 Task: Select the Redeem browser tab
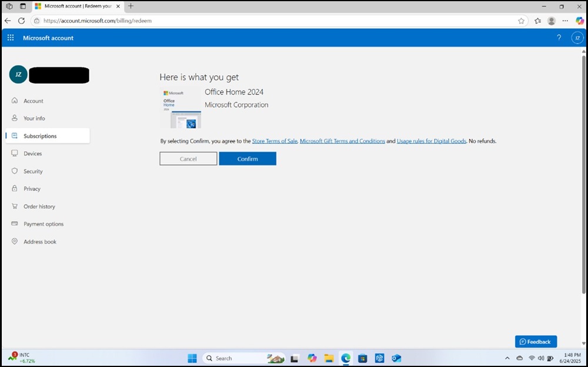tap(76, 6)
